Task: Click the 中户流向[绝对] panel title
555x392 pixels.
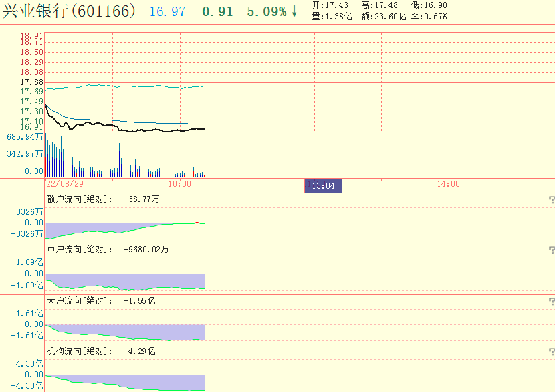Action: click(80, 250)
